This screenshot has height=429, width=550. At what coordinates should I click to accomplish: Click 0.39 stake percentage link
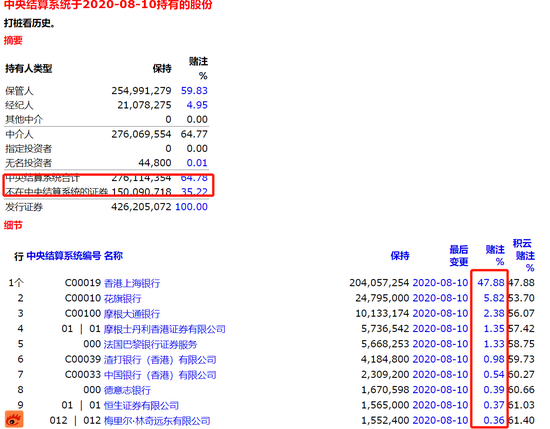point(494,390)
